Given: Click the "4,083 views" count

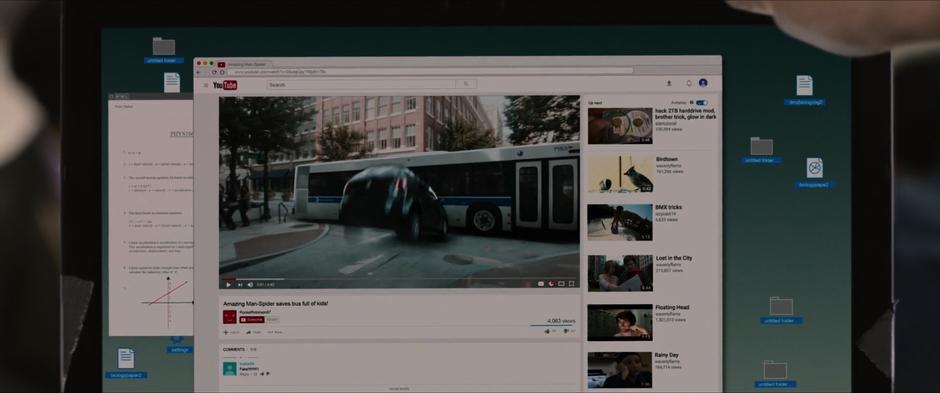Looking at the screenshot, I should pyautogui.click(x=561, y=321).
